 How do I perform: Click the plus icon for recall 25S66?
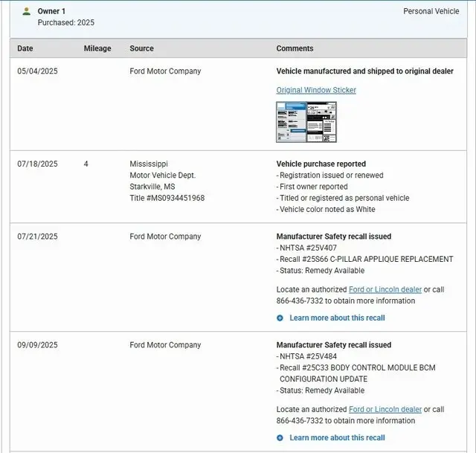click(280, 318)
